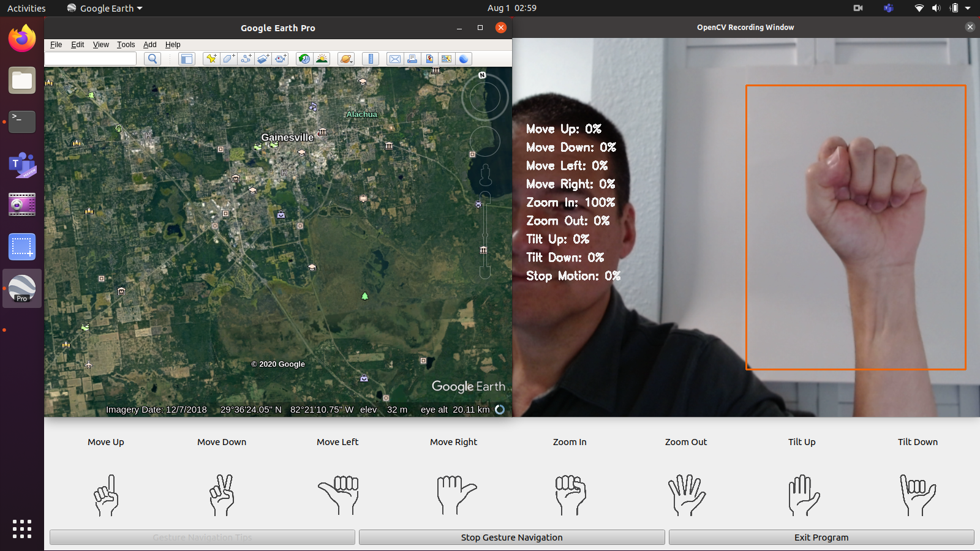Click the Move Right gesture hand icon
The width and height of the screenshot is (980, 551).
456,495
